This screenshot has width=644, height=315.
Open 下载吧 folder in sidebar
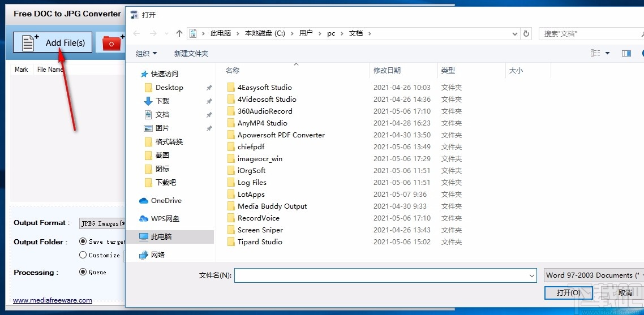click(x=166, y=182)
